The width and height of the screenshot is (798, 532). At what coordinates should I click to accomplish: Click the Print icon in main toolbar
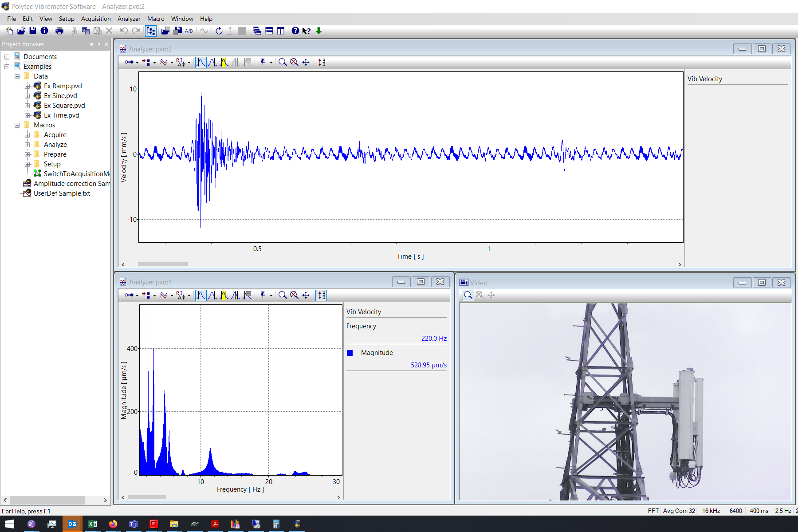point(59,31)
